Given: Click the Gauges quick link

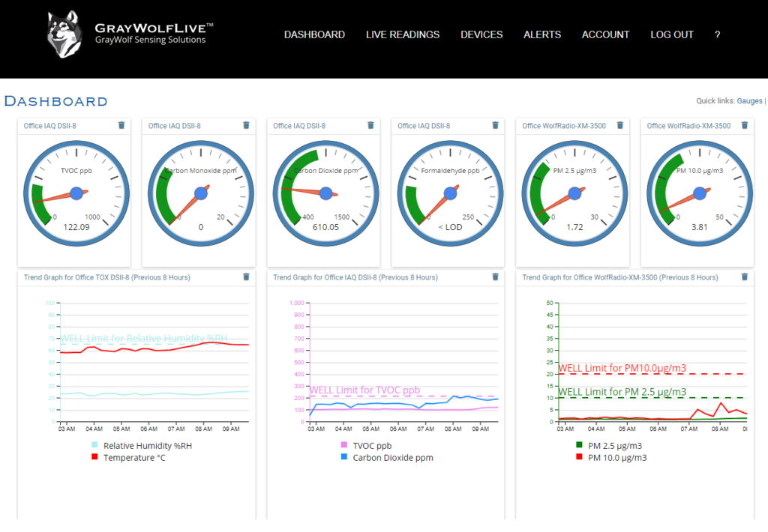Looking at the screenshot, I should point(749,101).
